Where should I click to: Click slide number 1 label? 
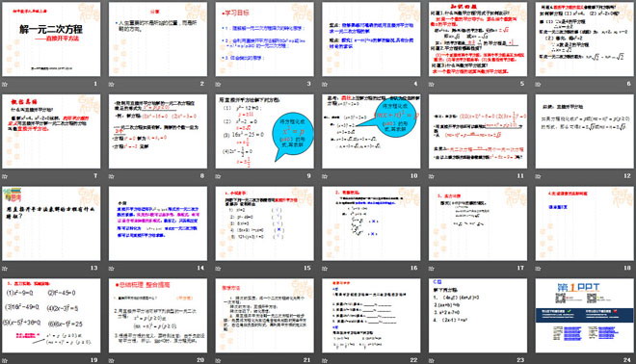click(95, 84)
